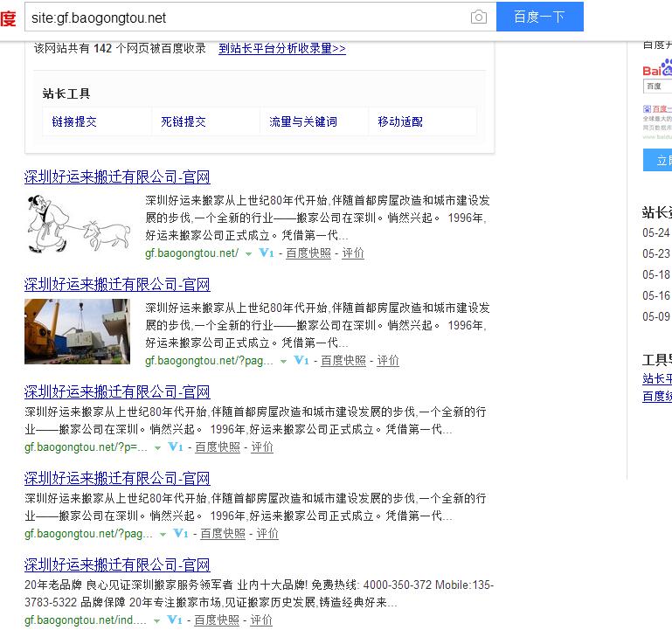Click V1 icon beside gf.baogongtou.net/ind...

175,620
